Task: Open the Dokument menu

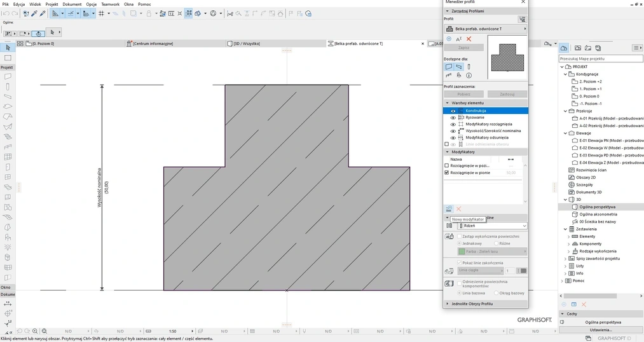Action: 72,4
